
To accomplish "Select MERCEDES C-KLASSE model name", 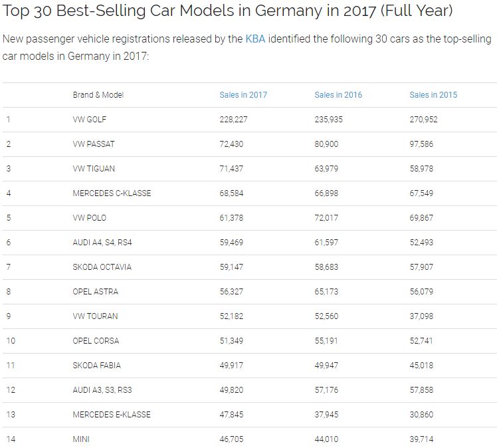I will click(112, 193).
